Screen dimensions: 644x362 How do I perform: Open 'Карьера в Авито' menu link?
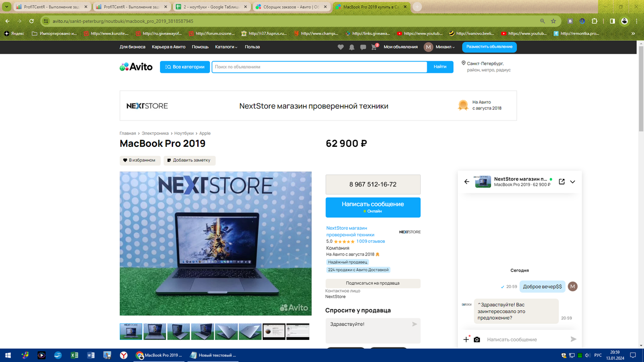(x=169, y=47)
